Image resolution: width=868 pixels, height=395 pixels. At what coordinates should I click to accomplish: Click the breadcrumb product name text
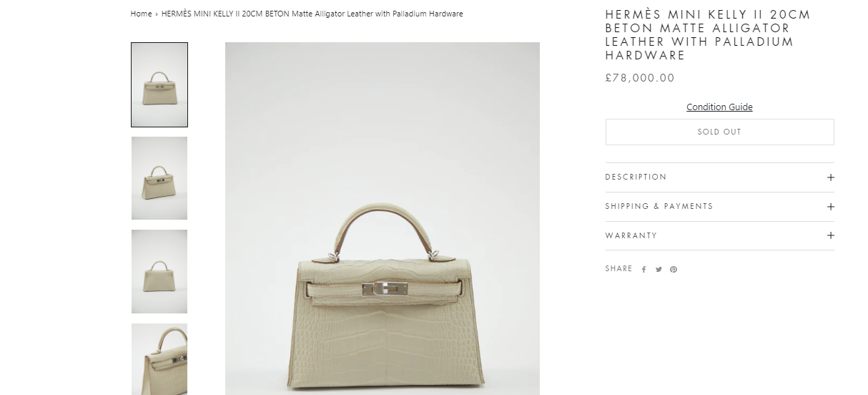[312, 14]
